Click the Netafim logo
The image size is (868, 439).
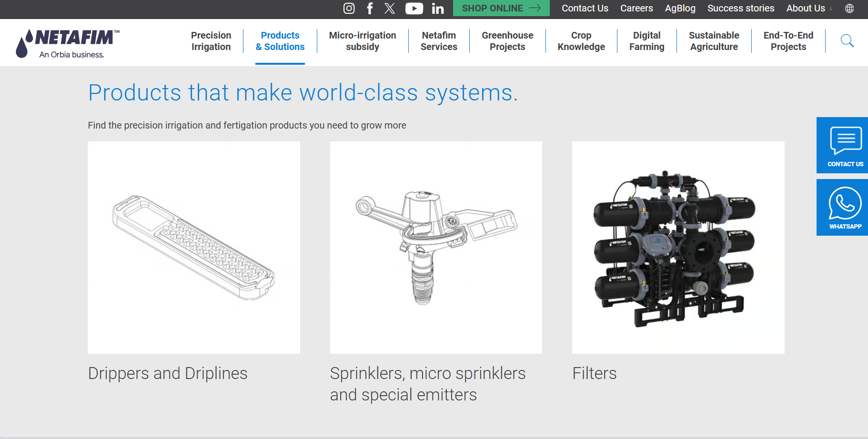[x=67, y=43]
